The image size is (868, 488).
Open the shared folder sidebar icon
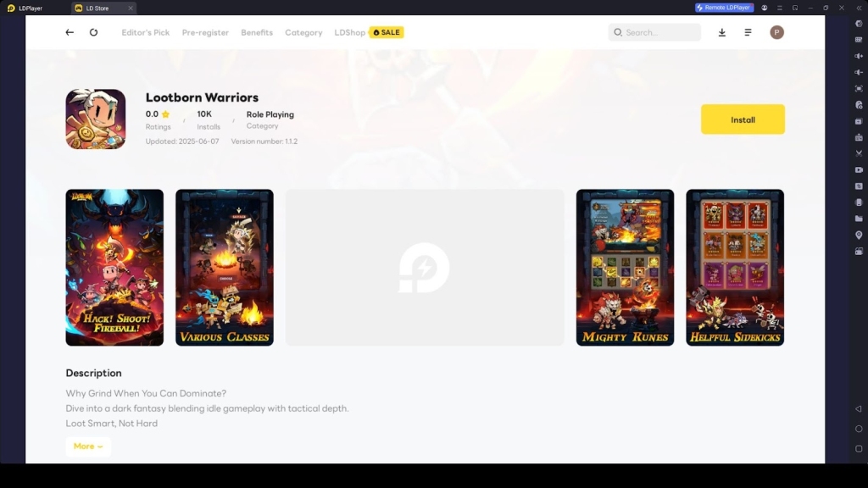click(x=859, y=219)
